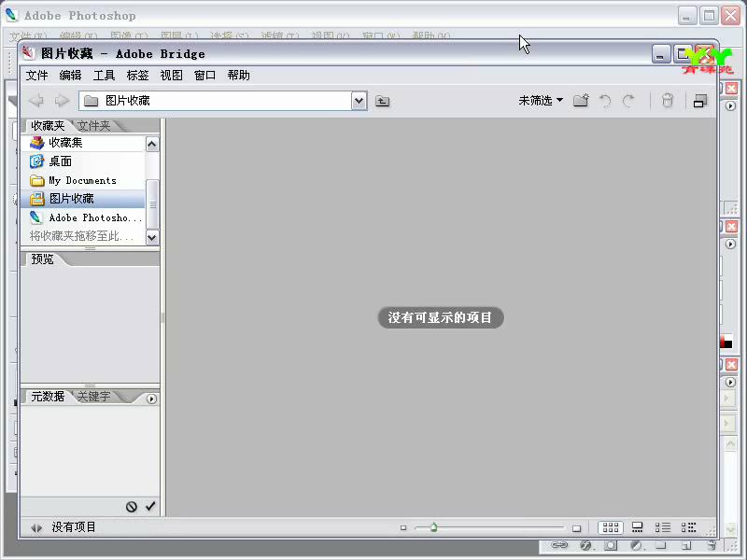Open the middle Photoshop palette flyout menu
This screenshot has height=560, width=747.
coord(730,245)
